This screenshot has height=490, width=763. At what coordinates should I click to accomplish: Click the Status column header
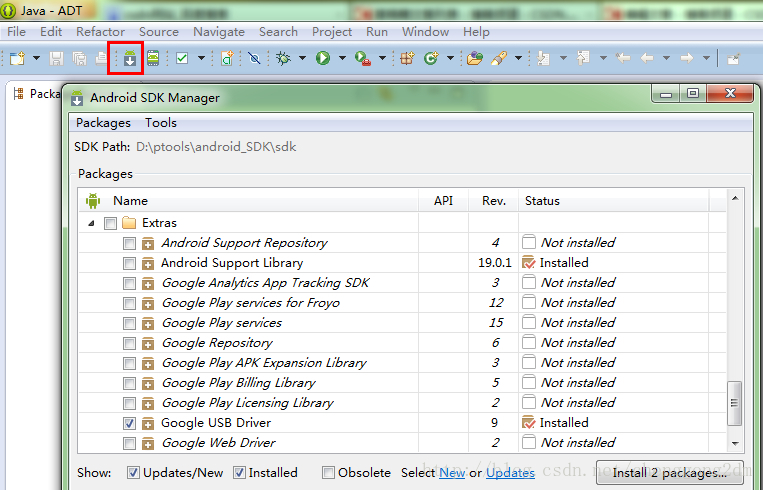pos(542,200)
